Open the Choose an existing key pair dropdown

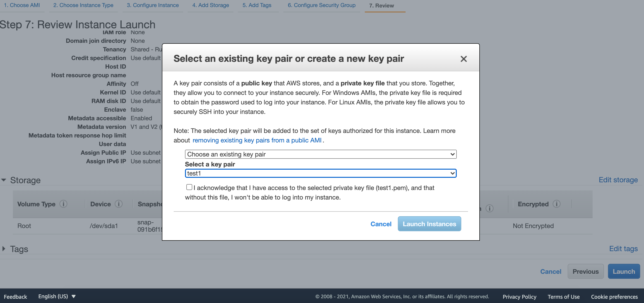click(321, 154)
